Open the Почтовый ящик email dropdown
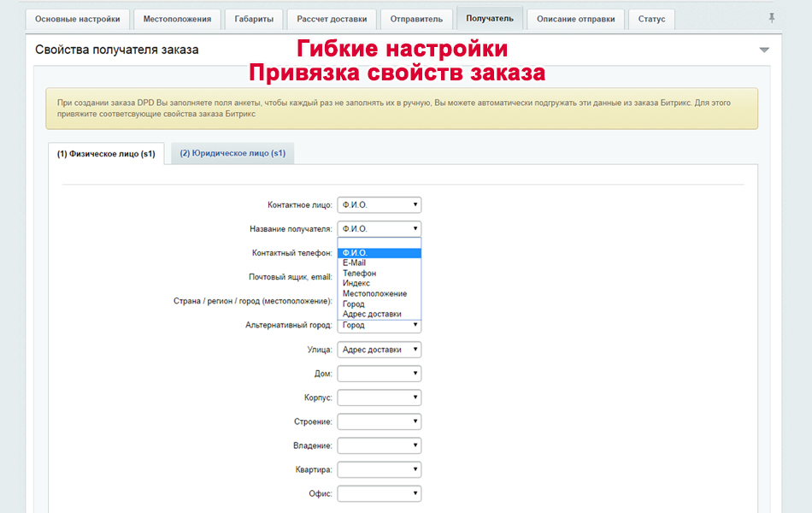812x513 pixels. point(379,276)
